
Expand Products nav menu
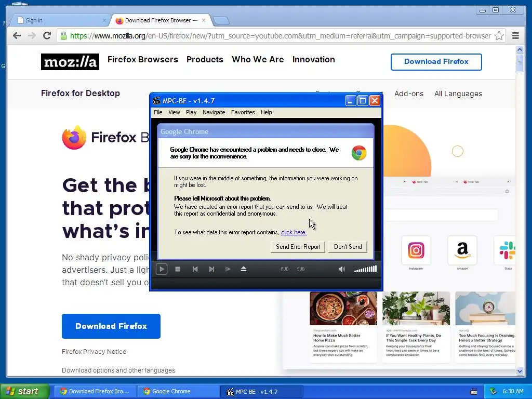click(205, 59)
